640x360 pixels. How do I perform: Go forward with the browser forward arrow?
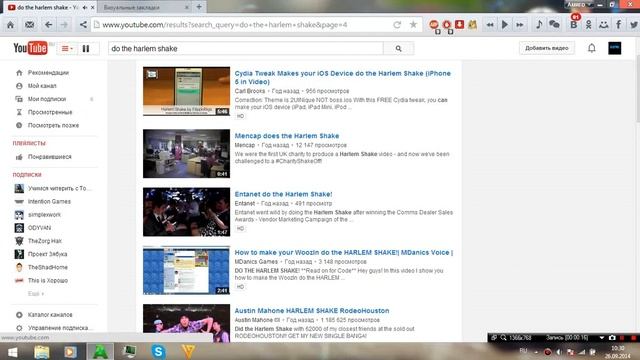coord(64,25)
